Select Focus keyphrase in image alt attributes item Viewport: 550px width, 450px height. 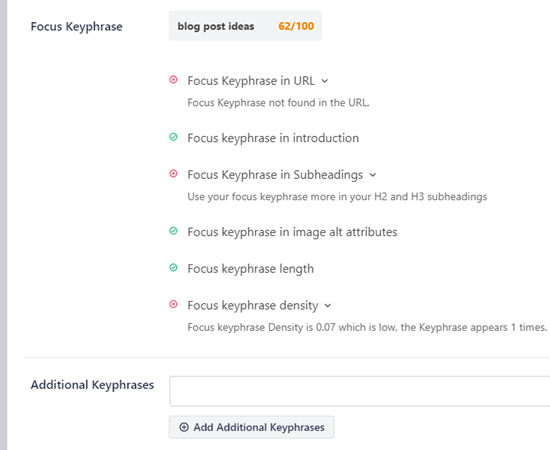292,232
